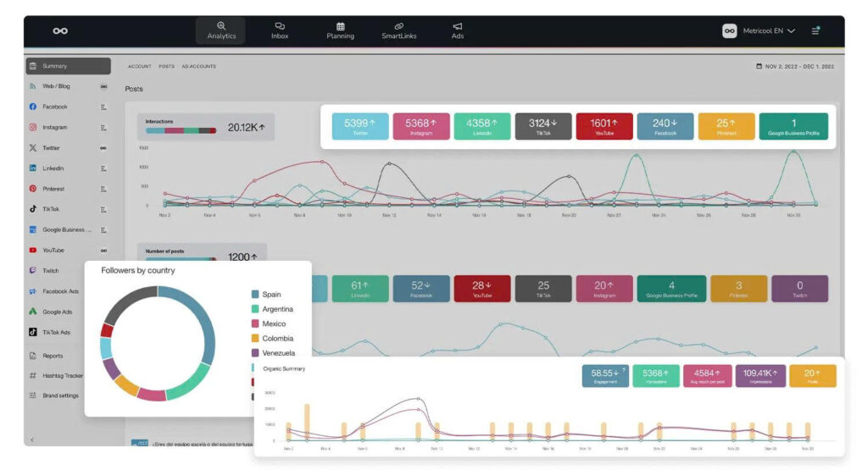Click the top-right notifications menu icon

pyautogui.click(x=815, y=30)
